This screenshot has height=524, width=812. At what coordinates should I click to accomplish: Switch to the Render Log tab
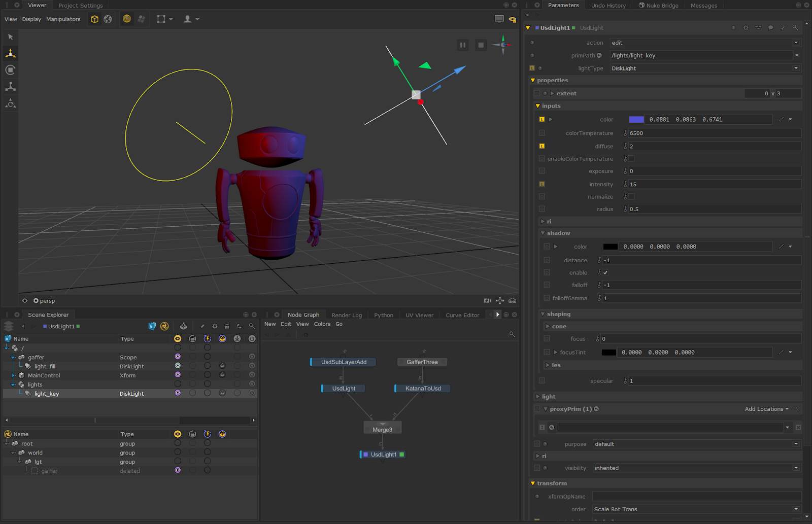point(347,315)
